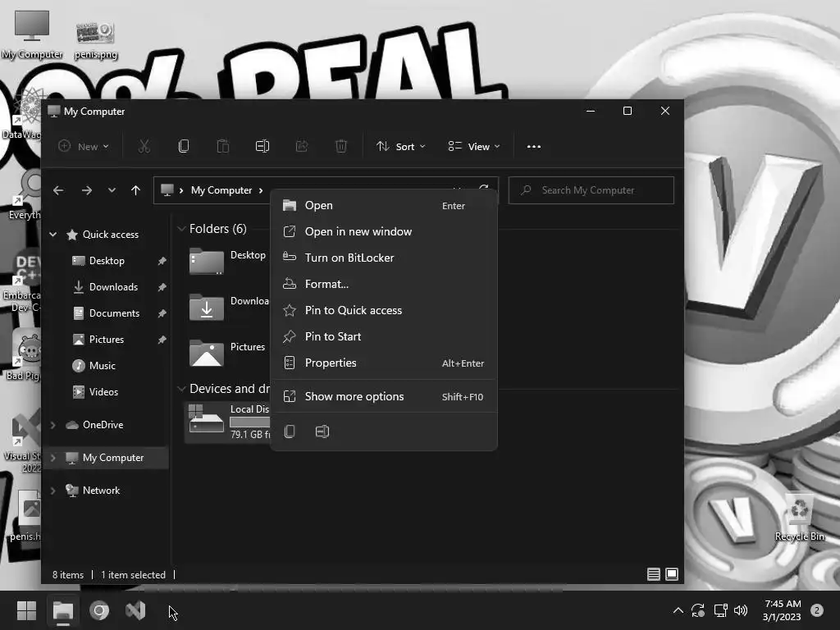The width and height of the screenshot is (840, 630).
Task: Select the Desktop folder in Folders group
Action: (x=227, y=262)
